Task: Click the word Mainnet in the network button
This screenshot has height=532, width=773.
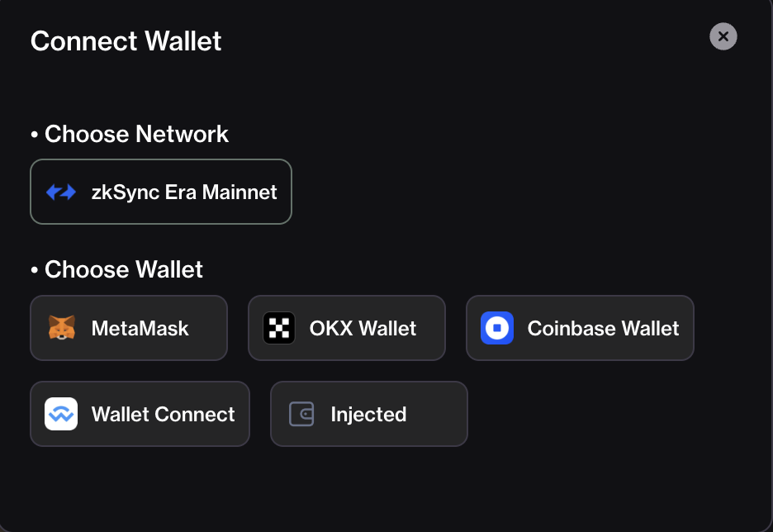Action: point(239,192)
